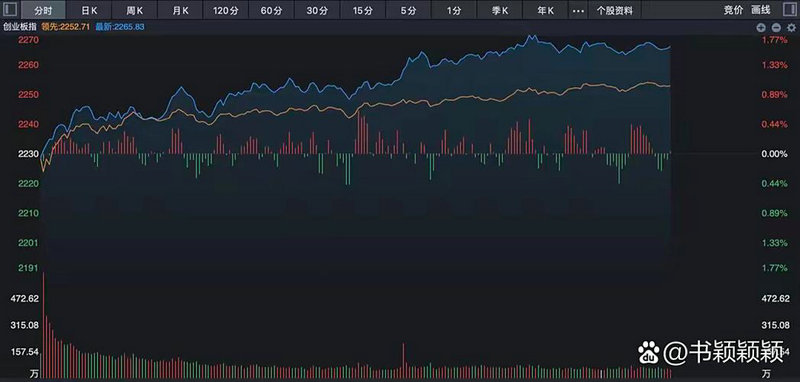Screen dimensions: 800x382
Task: Select the 30分 period tab
Action: pyautogui.click(x=317, y=10)
